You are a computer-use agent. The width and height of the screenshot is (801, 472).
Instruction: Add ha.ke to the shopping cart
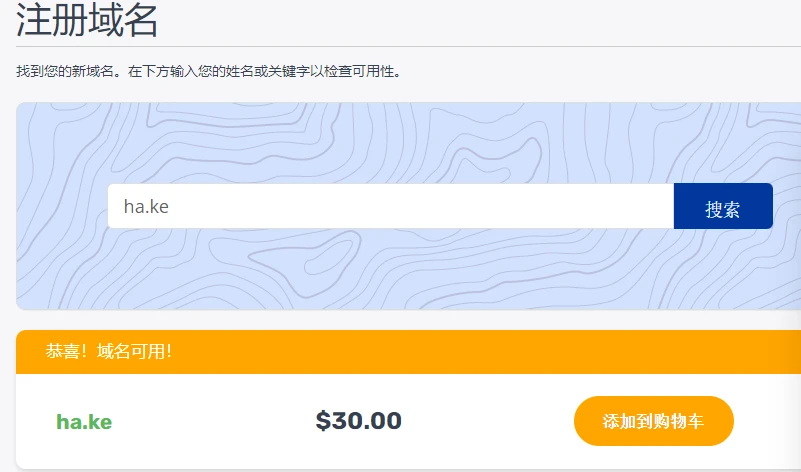click(x=654, y=421)
